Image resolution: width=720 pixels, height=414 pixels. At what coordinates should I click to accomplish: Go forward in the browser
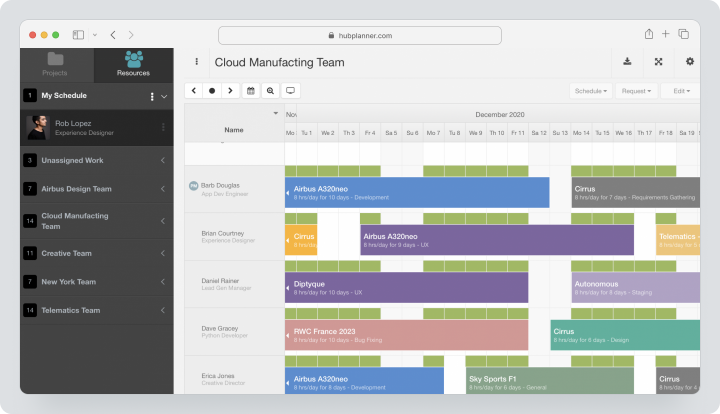pyautogui.click(x=131, y=35)
